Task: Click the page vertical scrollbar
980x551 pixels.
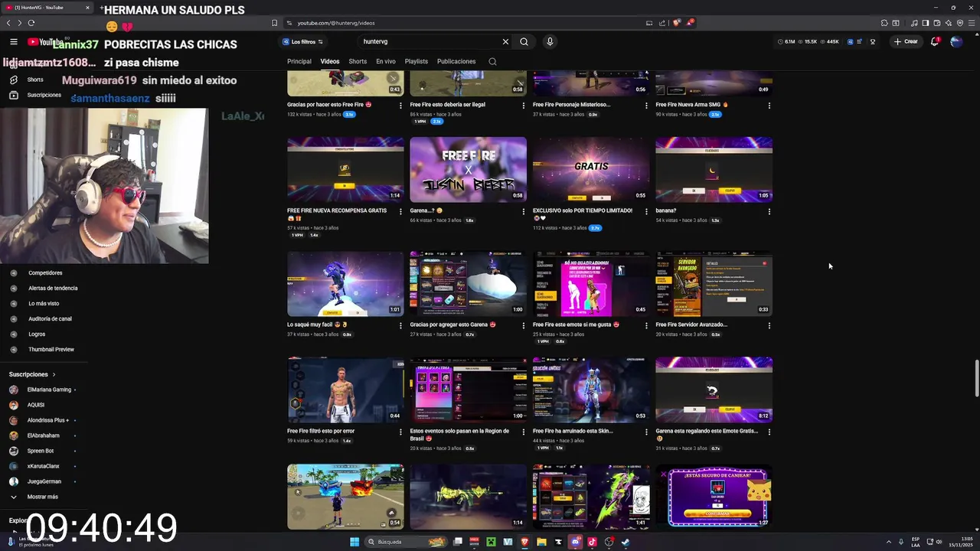Action: (975, 378)
